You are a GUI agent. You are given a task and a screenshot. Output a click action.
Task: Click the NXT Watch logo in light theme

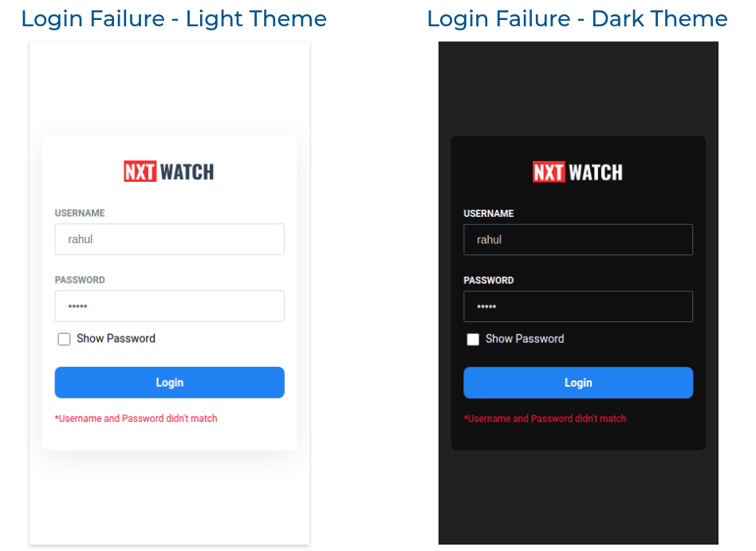[169, 171]
